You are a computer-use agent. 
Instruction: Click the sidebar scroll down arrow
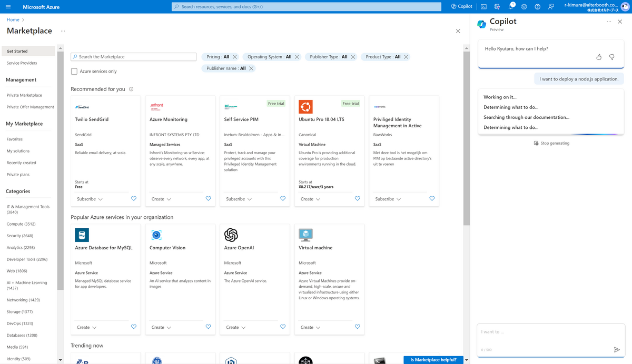[x=60, y=360]
